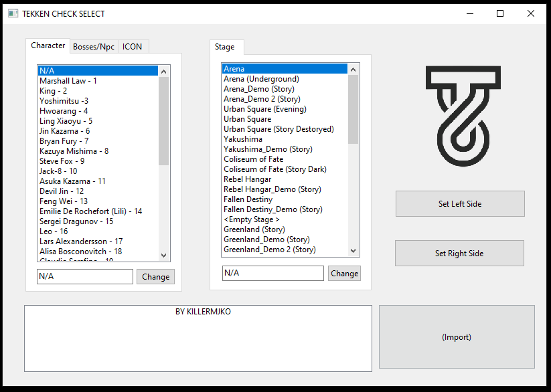Click the character name input field
The image size is (551, 392).
pos(85,276)
